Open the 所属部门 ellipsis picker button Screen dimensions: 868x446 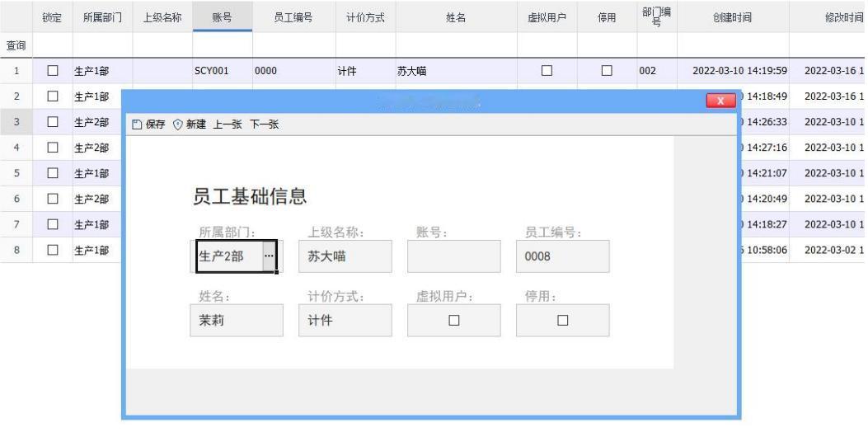tap(269, 256)
